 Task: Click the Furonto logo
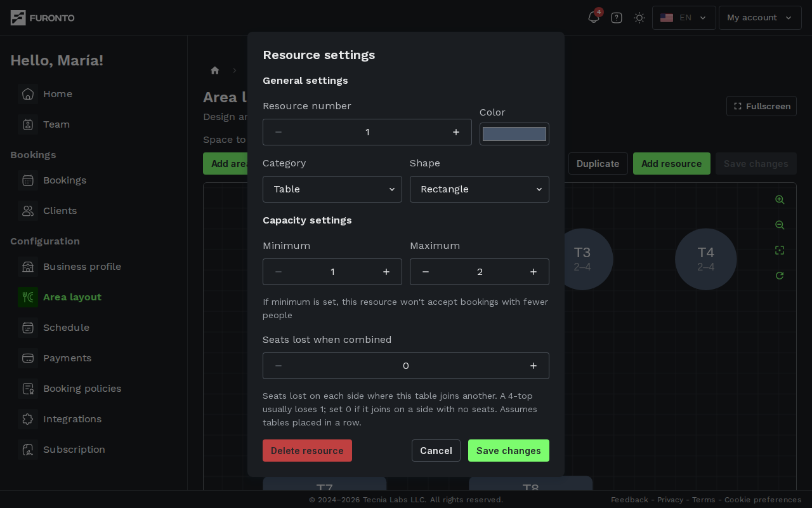pyautogui.click(x=43, y=18)
